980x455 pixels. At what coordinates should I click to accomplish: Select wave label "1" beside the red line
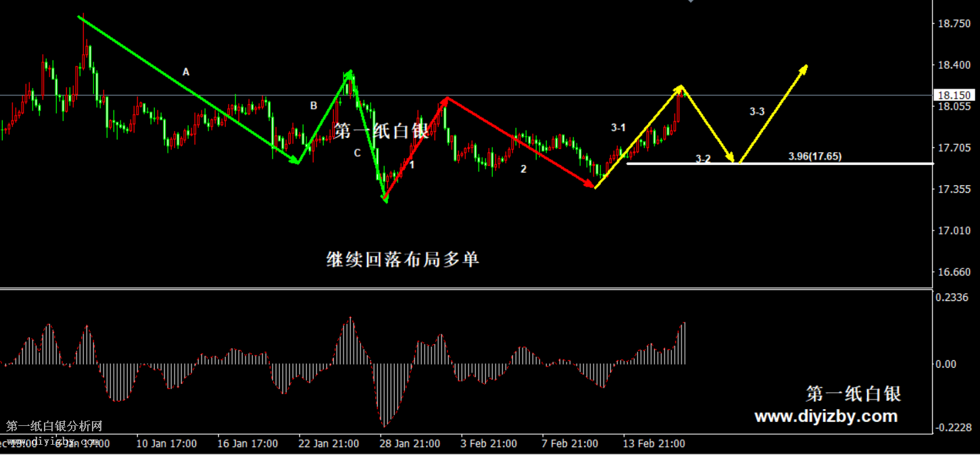coord(412,164)
